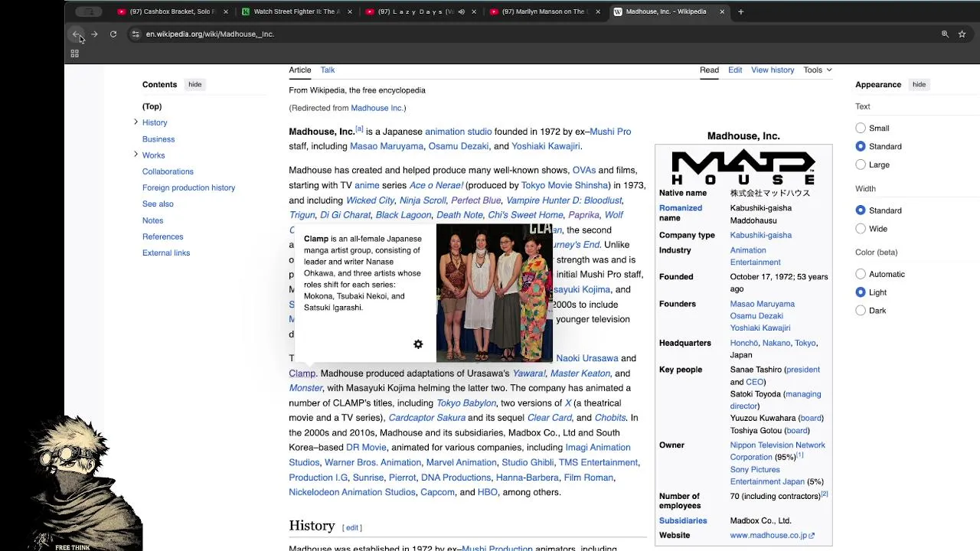Open the Honchō headquarters link
Screen dimensions: 980x551
(x=743, y=343)
